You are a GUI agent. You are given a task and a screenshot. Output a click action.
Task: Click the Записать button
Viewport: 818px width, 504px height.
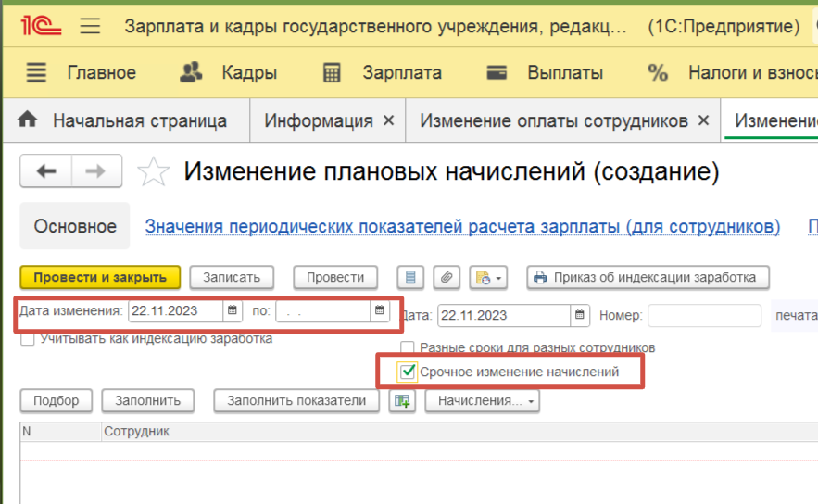(x=232, y=278)
